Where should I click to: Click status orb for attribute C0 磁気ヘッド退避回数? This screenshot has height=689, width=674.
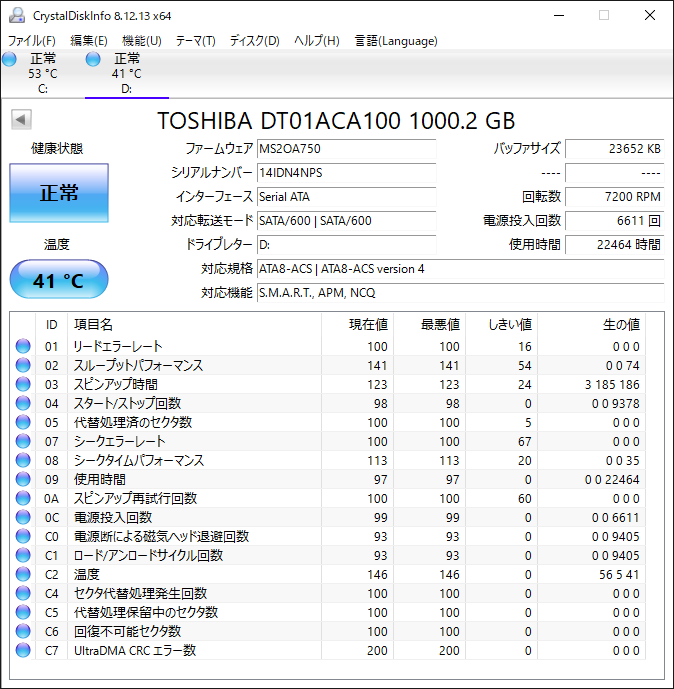[x=23, y=536]
